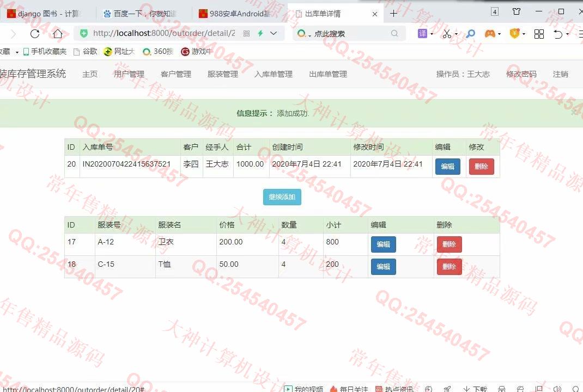Click the blue magnifier find icon
Viewport: 583px width, 392px height.
[x=470, y=34]
